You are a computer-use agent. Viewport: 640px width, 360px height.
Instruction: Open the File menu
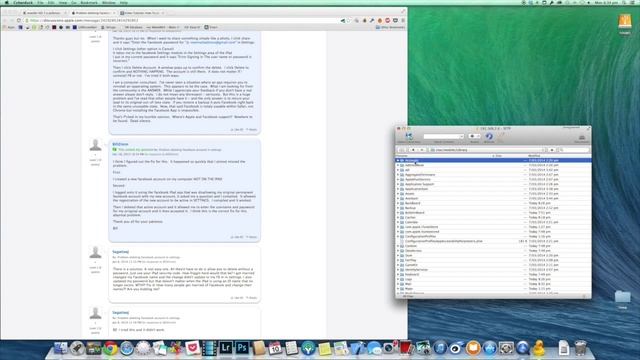pos(40,2)
